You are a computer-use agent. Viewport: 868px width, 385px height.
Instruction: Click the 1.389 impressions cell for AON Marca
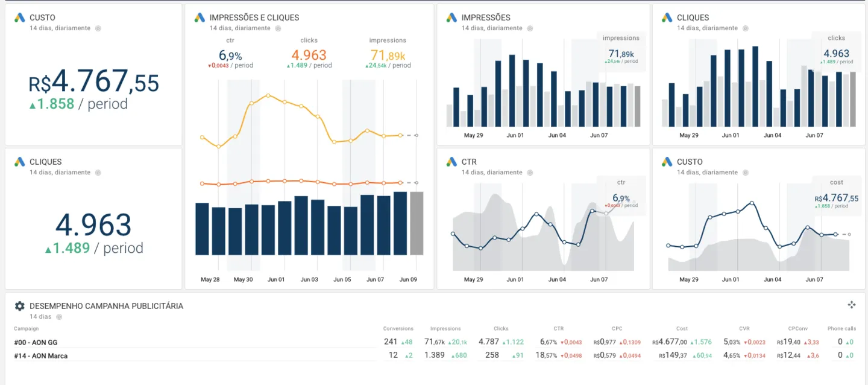pyautogui.click(x=434, y=355)
